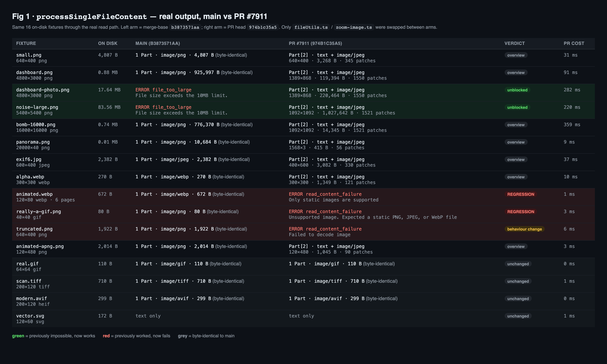Click the FIXTURE column header
Viewport: 607px width, 364px height.
(26, 43)
